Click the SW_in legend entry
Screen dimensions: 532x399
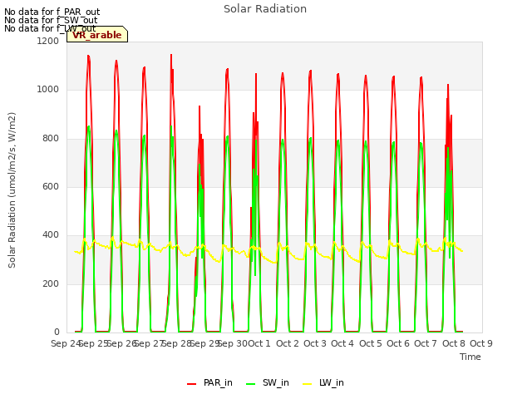point(268,382)
